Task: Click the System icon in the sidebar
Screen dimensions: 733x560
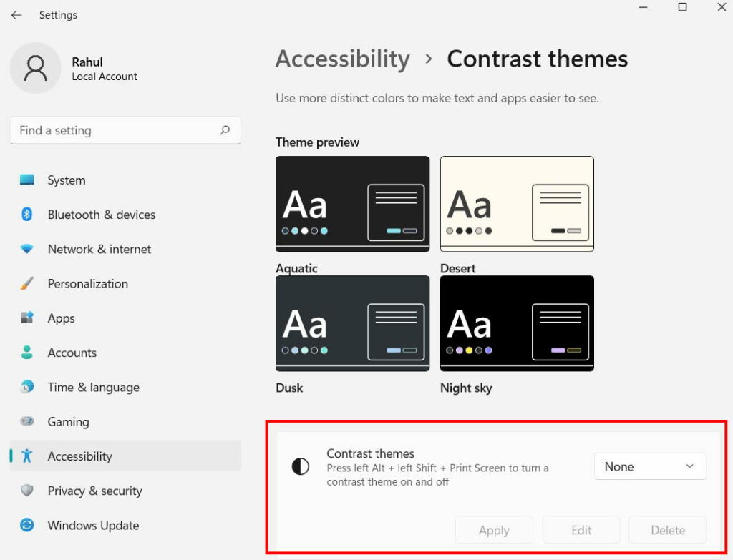Action: pos(29,180)
